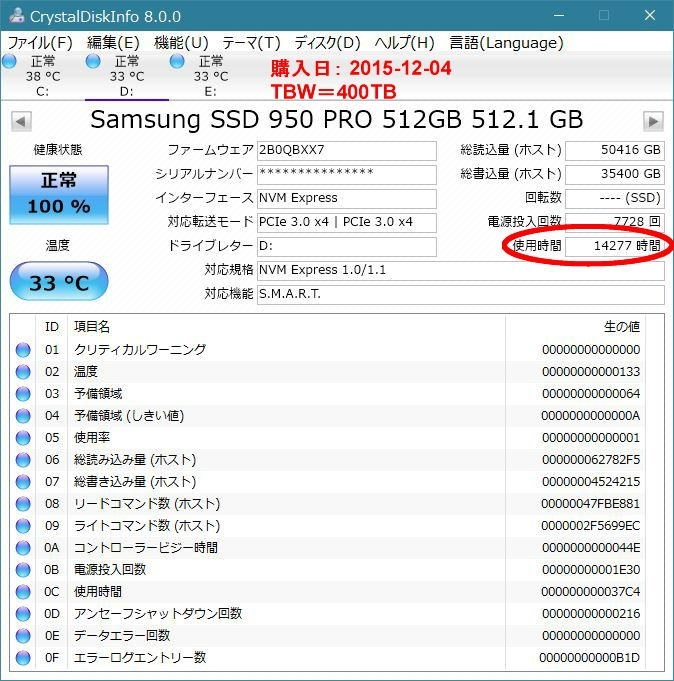This screenshot has width=674, height=681.
Task: Minimize the CrystalDiskInfo window
Action: click(x=559, y=16)
